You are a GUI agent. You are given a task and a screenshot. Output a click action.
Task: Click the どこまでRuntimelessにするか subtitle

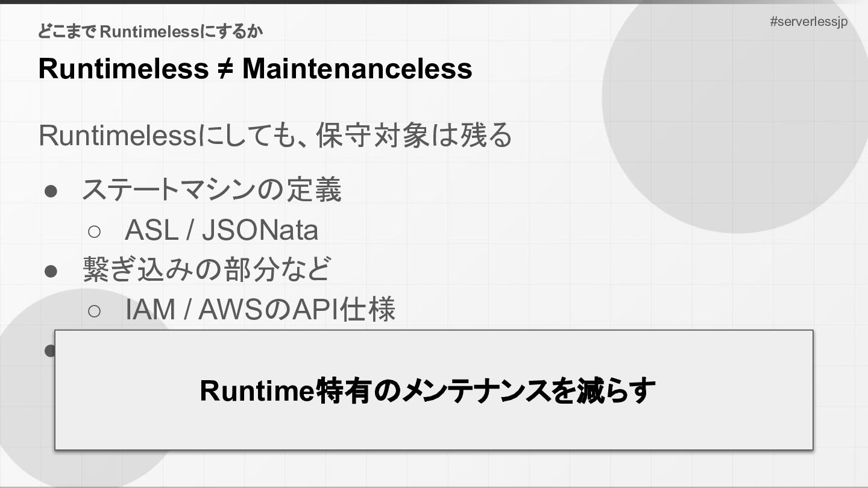click(x=151, y=31)
